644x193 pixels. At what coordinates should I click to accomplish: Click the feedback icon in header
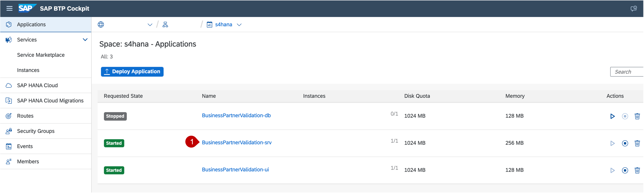coord(633,8)
